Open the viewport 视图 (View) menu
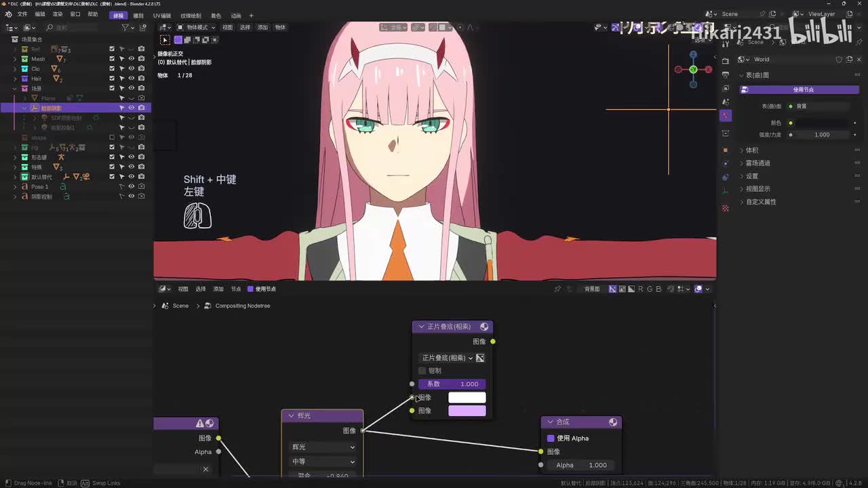This screenshot has width=868, height=488. 228,27
